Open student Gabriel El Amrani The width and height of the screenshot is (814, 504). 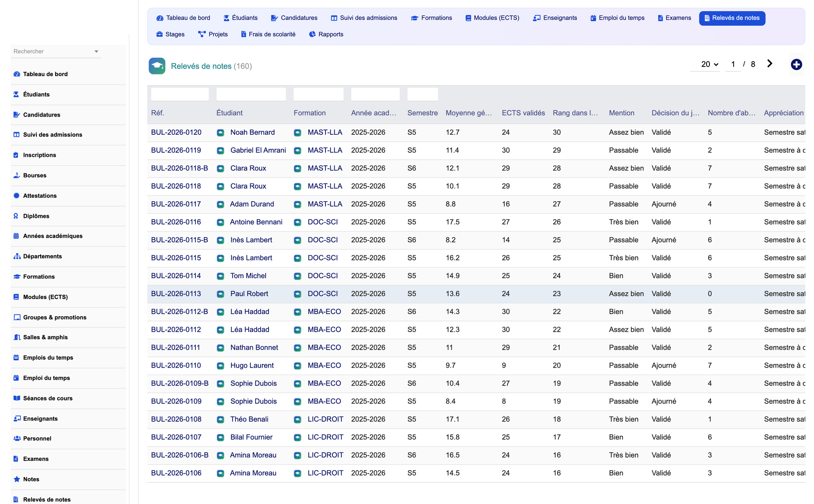[258, 151]
